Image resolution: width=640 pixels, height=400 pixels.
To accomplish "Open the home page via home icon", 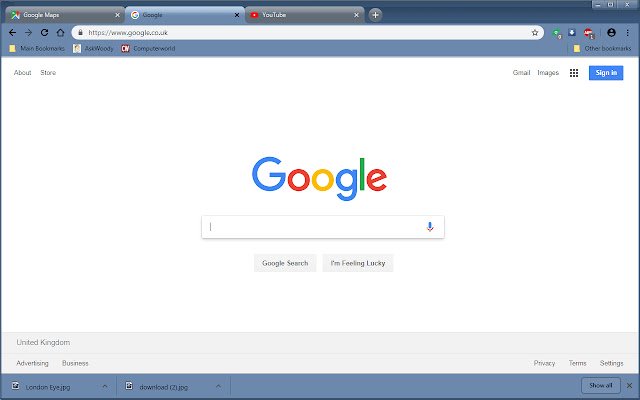I will click(x=60, y=33).
